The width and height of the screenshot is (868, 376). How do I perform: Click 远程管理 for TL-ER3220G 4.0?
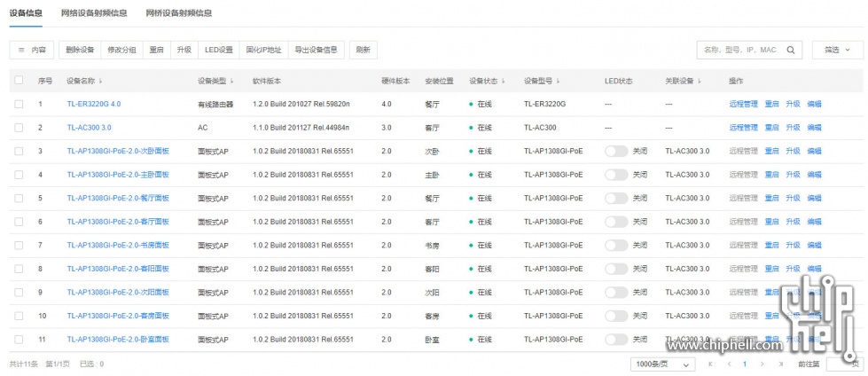click(x=744, y=104)
